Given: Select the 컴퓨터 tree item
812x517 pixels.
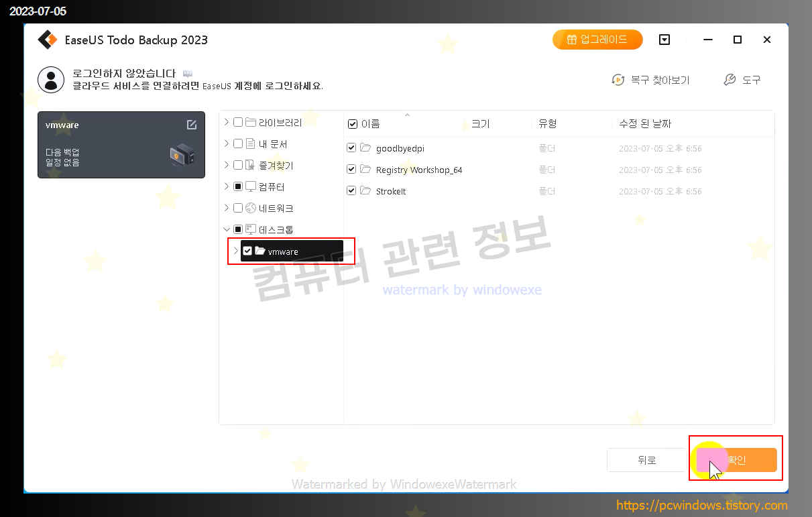Looking at the screenshot, I should pyautogui.click(x=272, y=187).
